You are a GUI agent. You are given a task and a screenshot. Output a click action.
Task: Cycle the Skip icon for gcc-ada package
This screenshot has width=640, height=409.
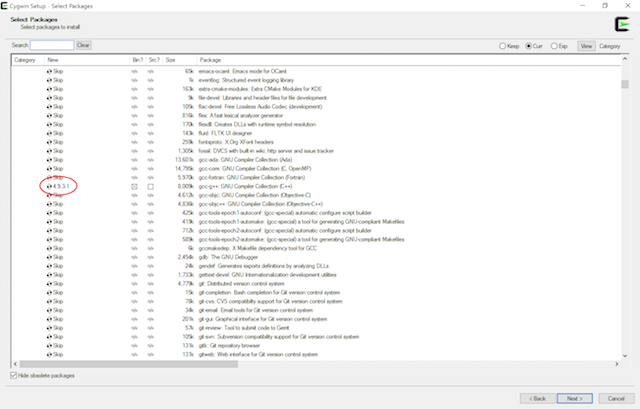pos(48,158)
